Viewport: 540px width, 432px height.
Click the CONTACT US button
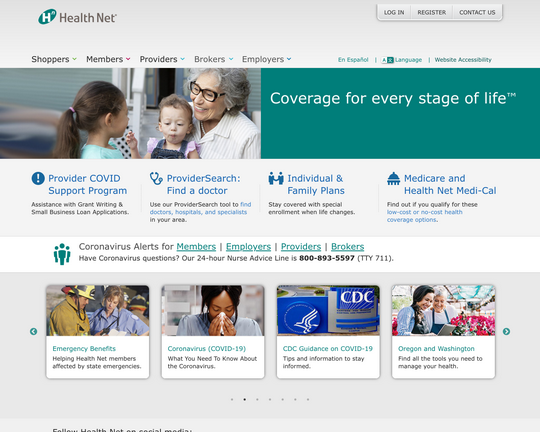point(477,12)
